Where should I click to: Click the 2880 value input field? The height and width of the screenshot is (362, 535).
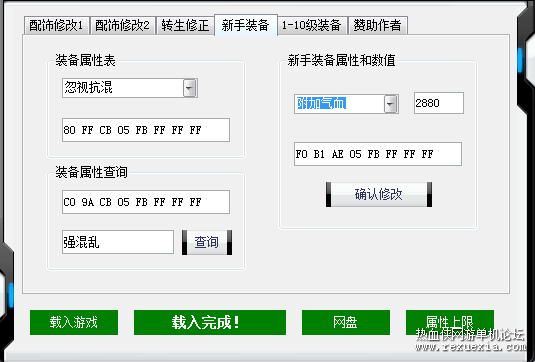pos(439,103)
